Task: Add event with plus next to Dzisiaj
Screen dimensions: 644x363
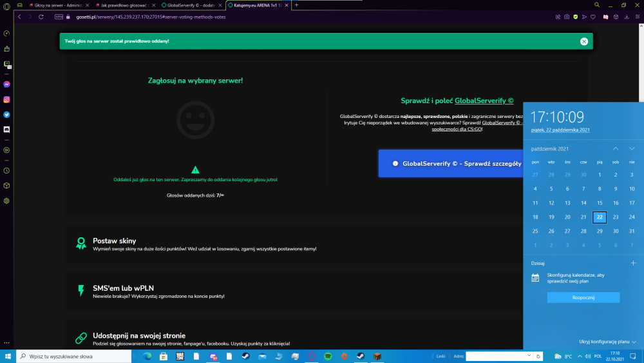Action: click(x=633, y=263)
